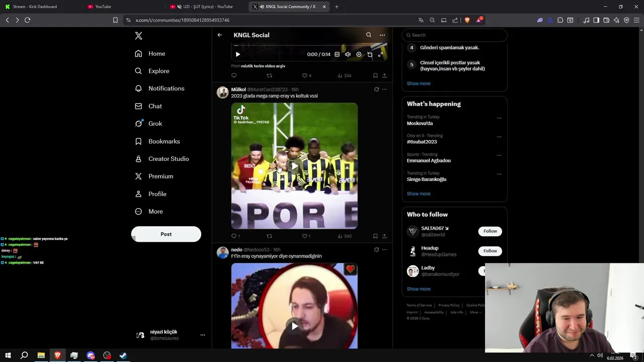Enter fullscreen on the 0:14 video

coord(380,54)
